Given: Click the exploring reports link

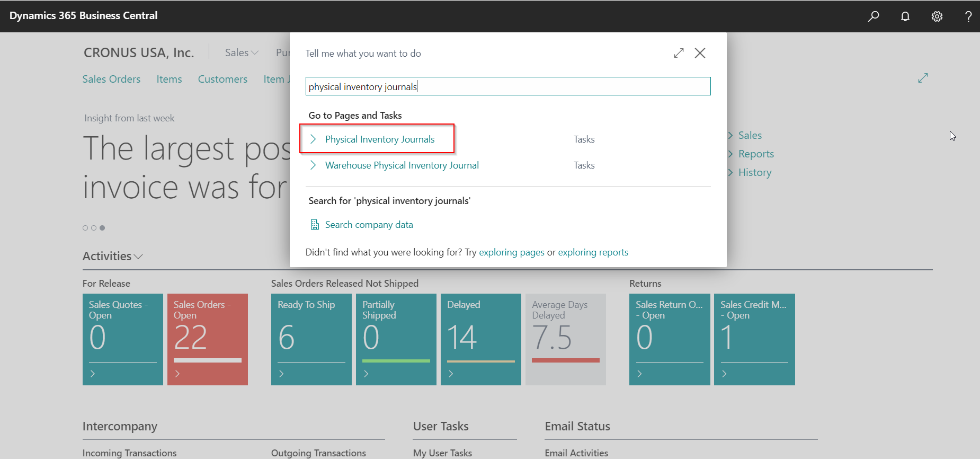Looking at the screenshot, I should 593,252.
